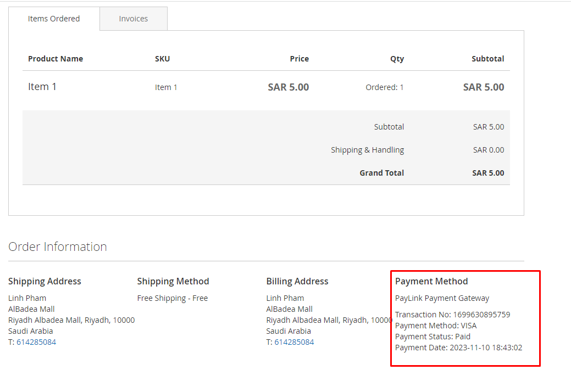The height and width of the screenshot is (392, 571).
Task: Click the Grand Total label
Action: tap(381, 173)
